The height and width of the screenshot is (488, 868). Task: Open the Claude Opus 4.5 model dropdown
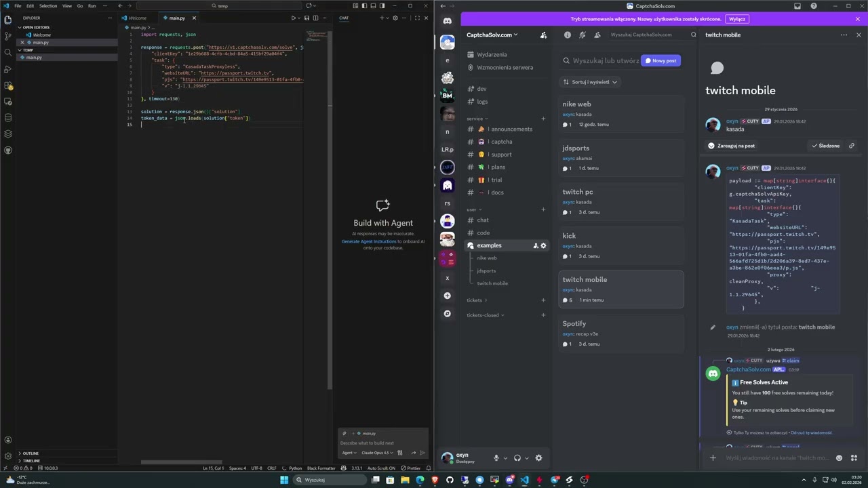click(x=378, y=453)
